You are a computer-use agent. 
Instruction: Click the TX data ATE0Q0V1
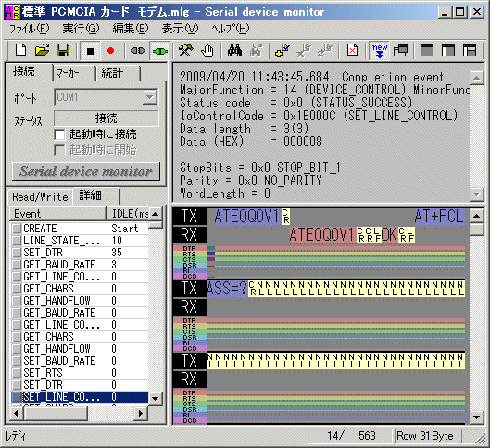tap(247, 216)
